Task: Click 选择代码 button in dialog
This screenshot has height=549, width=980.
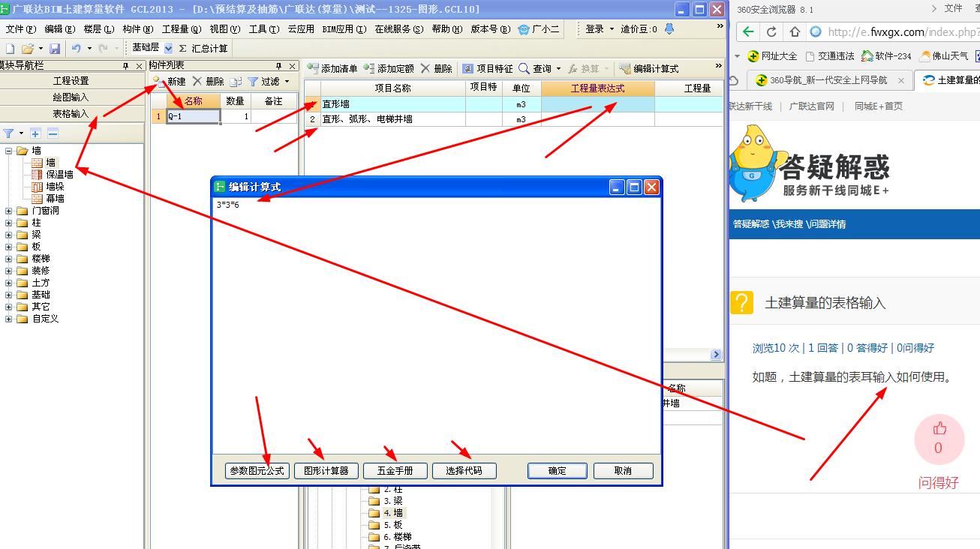Action: click(x=464, y=471)
